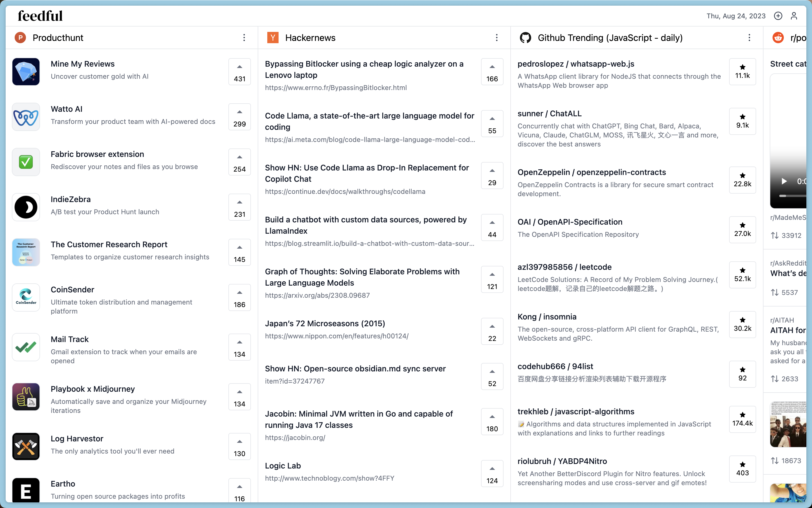Open ai.meta.com Code Llama blog link
The height and width of the screenshot is (508, 812).
370,139
